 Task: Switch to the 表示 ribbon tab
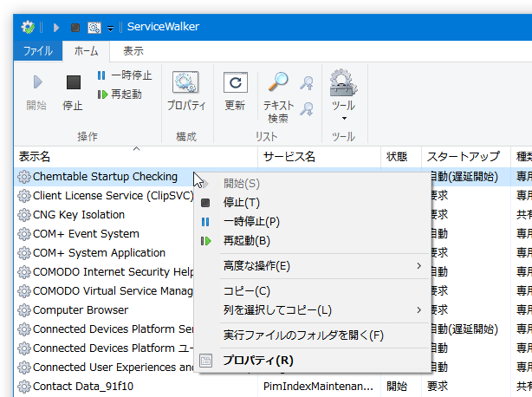pos(133,51)
